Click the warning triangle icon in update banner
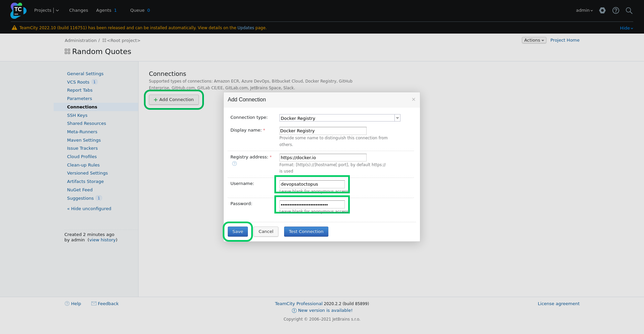644x334 pixels. point(14,28)
